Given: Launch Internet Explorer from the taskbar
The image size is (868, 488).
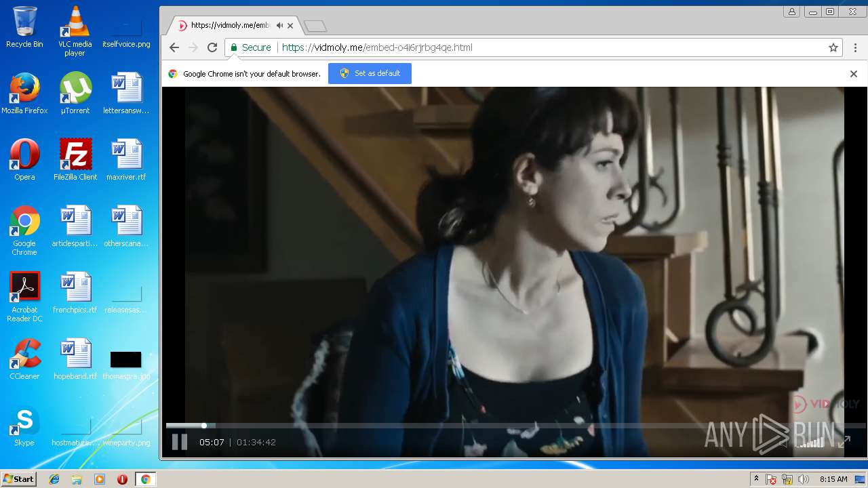Looking at the screenshot, I should pyautogui.click(x=54, y=479).
